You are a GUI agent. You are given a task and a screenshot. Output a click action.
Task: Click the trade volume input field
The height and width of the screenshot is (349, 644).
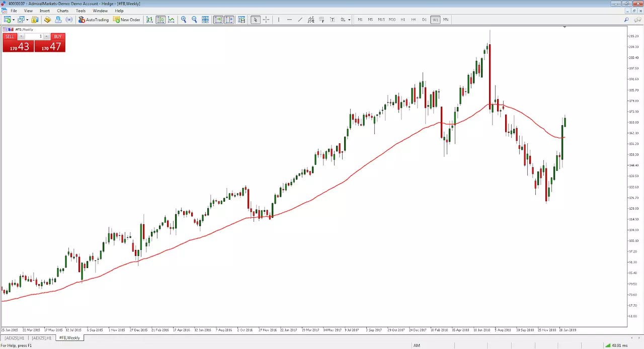pos(34,37)
